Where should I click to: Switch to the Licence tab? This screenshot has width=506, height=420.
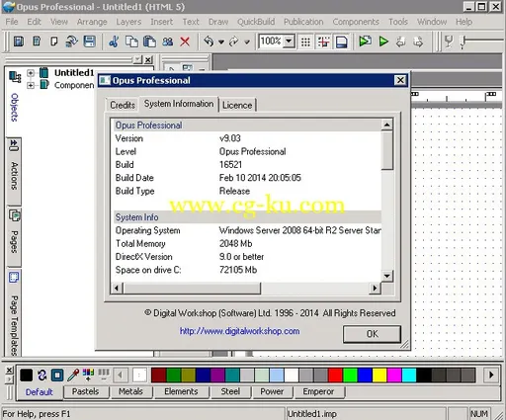pyautogui.click(x=237, y=105)
